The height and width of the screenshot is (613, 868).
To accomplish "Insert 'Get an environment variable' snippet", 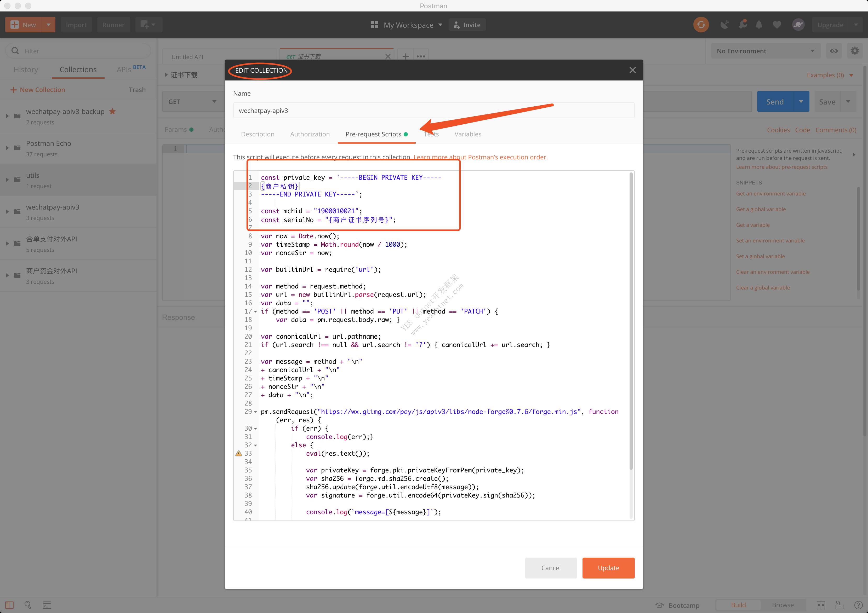I will 770,194.
